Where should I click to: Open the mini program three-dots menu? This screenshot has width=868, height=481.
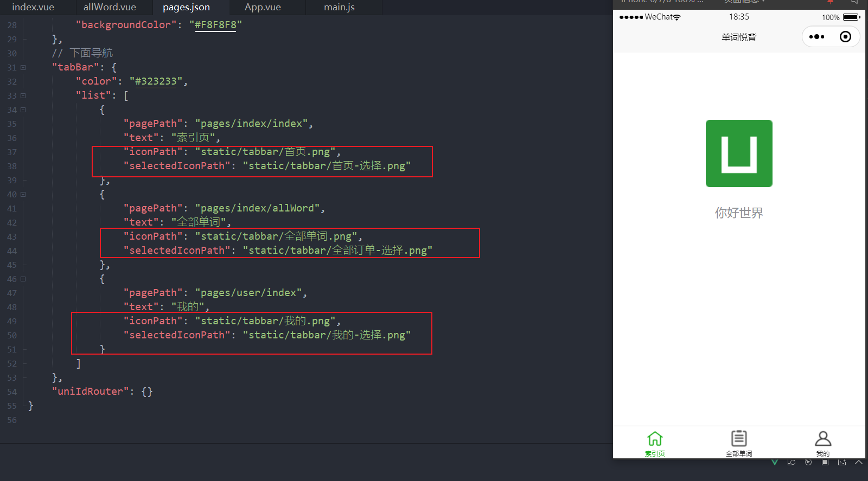coord(816,37)
